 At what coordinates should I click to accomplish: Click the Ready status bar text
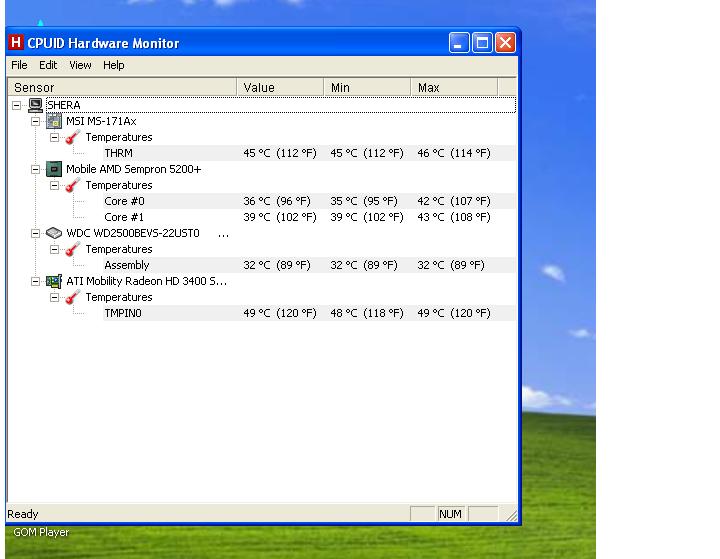[x=23, y=514]
